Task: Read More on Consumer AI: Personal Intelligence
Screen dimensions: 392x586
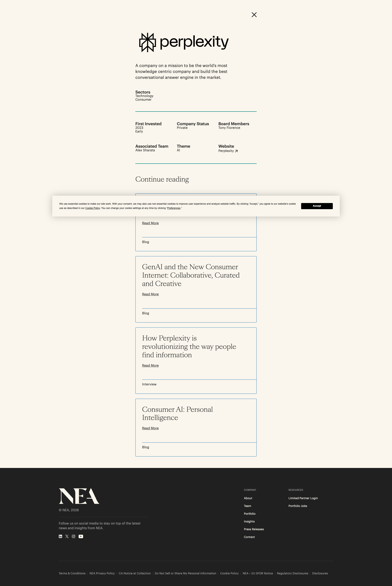Action: [150, 428]
